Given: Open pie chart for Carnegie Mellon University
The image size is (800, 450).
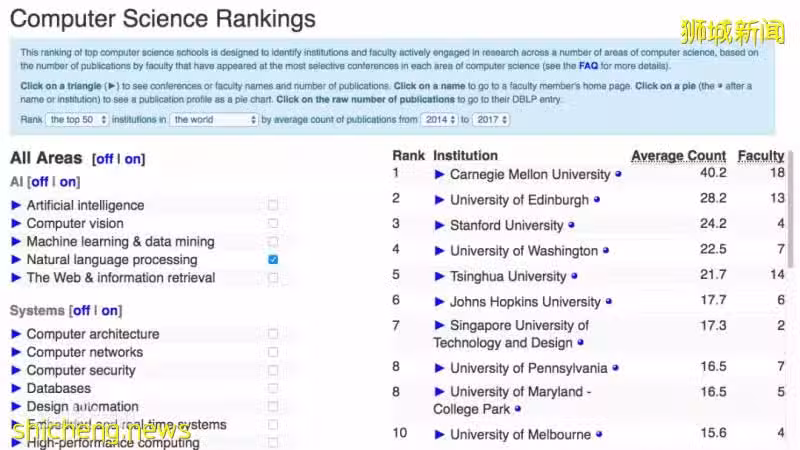Looking at the screenshot, I should point(618,174).
